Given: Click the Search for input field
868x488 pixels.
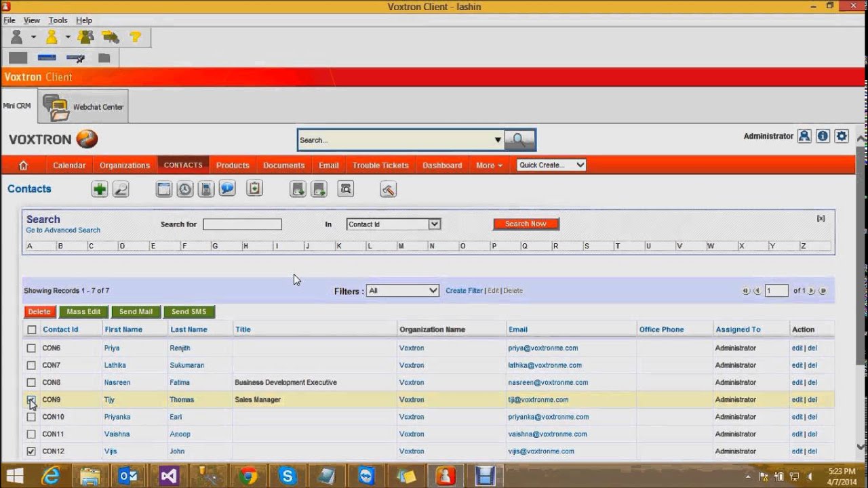Looking at the screenshot, I should click(x=242, y=224).
